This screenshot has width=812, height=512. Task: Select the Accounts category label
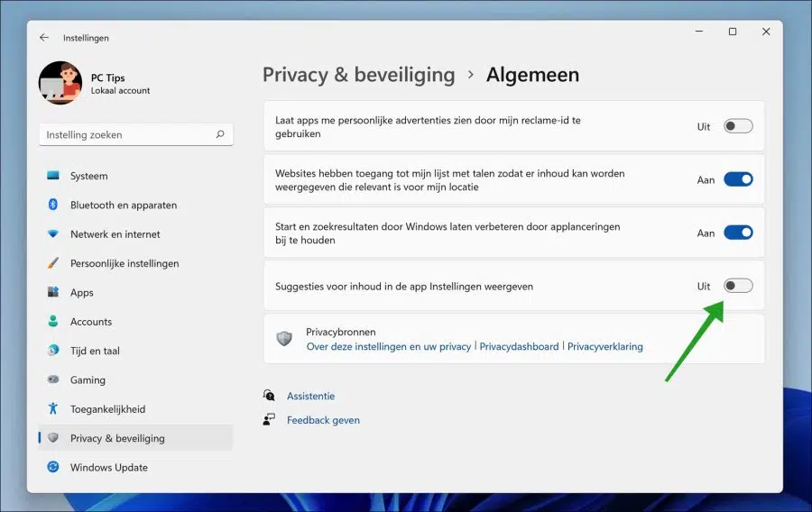pyautogui.click(x=91, y=322)
